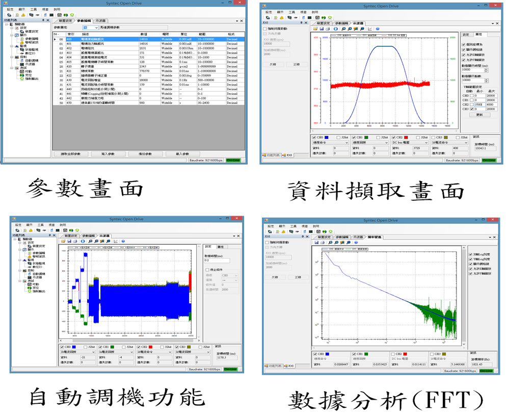532x417 pixels.
Task: Open the 工具 menu in the top-left window
Action: click(33, 10)
